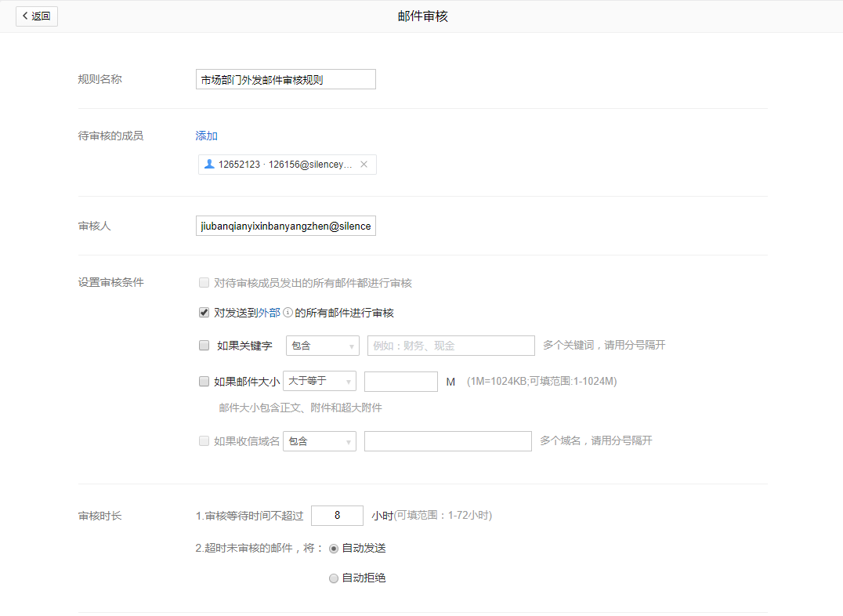Uncheck the external mail review checkbox

(x=204, y=313)
